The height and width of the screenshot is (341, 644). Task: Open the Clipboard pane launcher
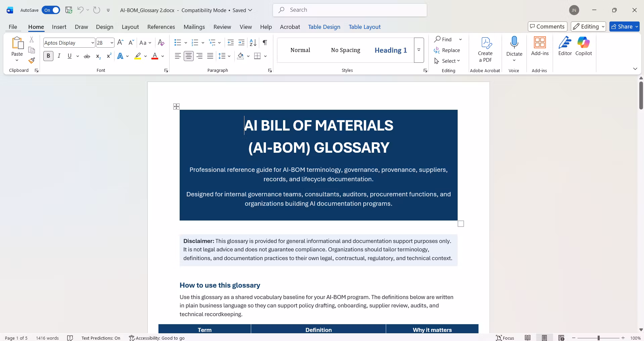(37, 70)
